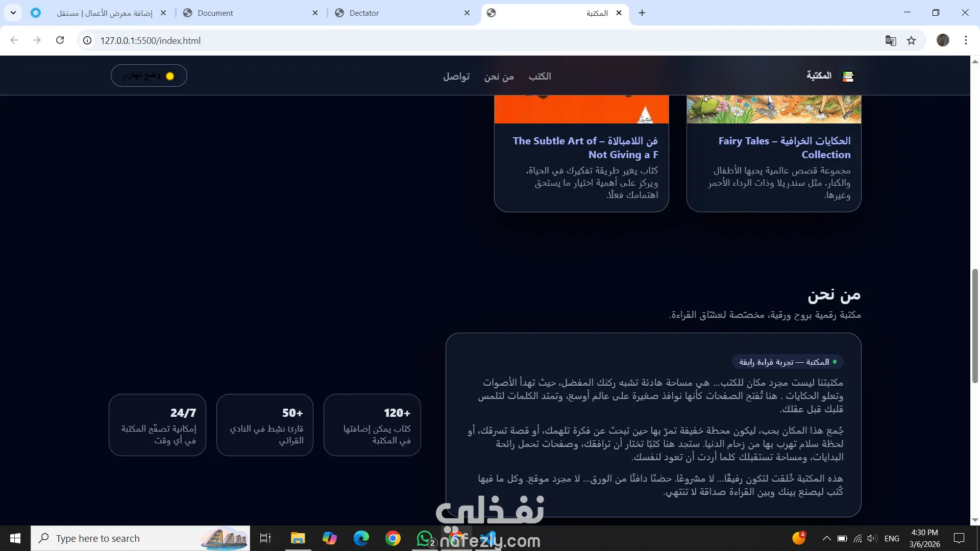The image size is (980, 551).
Task: Open the Wi-Fi network icon
Action: (x=857, y=538)
